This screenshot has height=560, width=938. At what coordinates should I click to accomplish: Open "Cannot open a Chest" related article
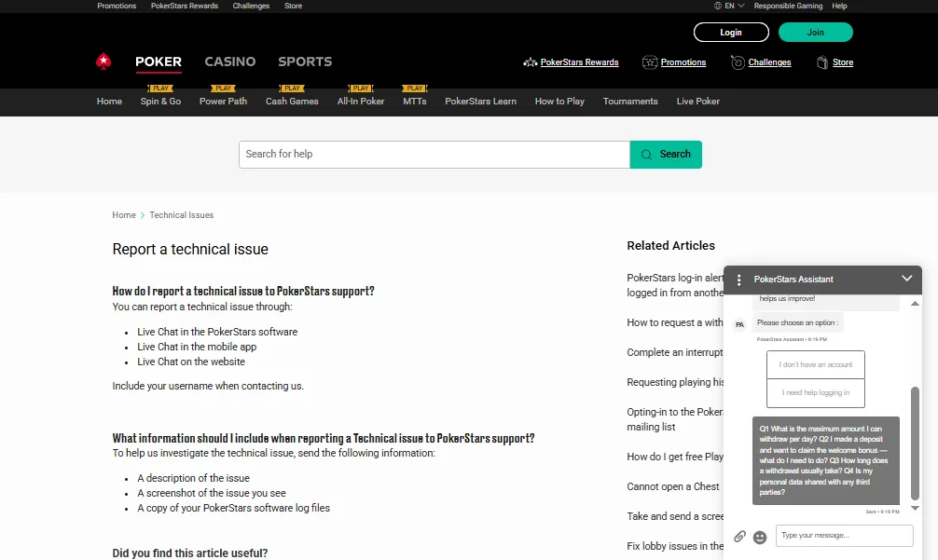coord(673,486)
